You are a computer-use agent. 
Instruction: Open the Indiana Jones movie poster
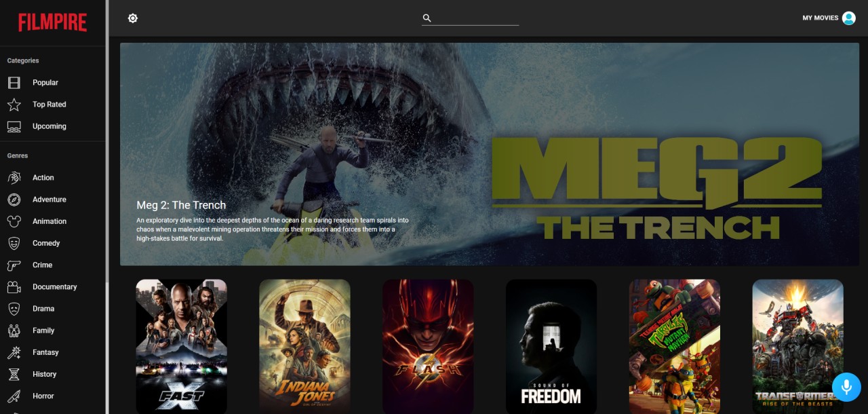coord(305,346)
